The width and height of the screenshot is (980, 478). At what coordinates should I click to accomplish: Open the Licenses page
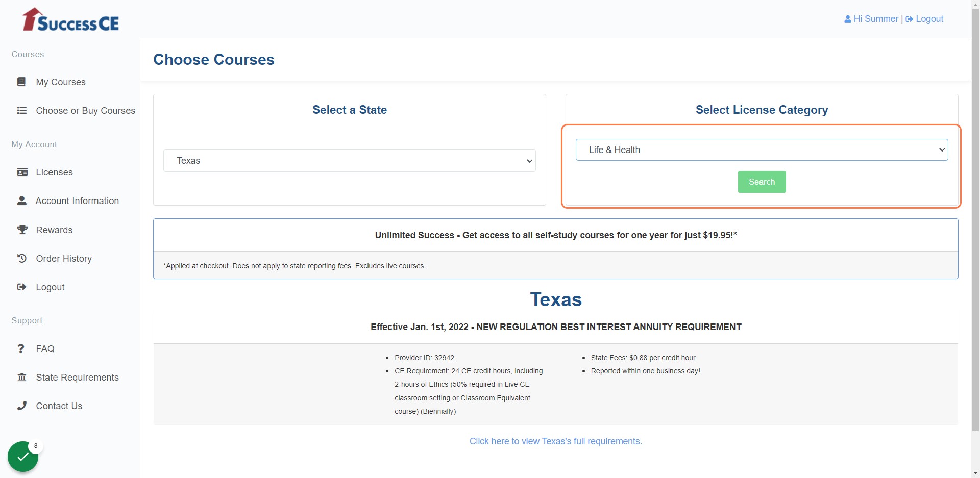(55, 172)
